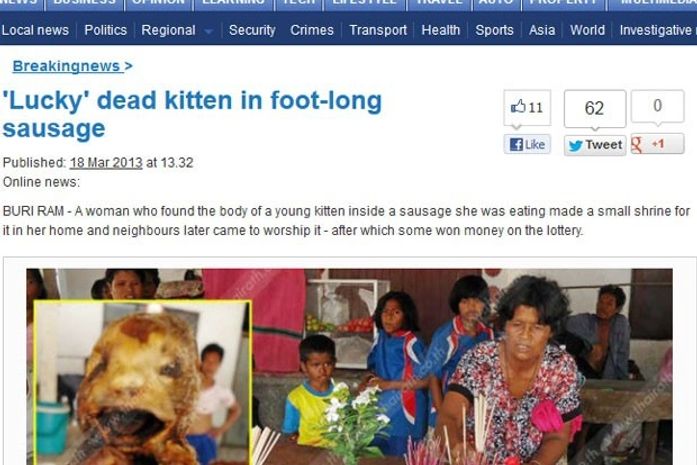Open the Breakingnews breadcrumb link

68,66
